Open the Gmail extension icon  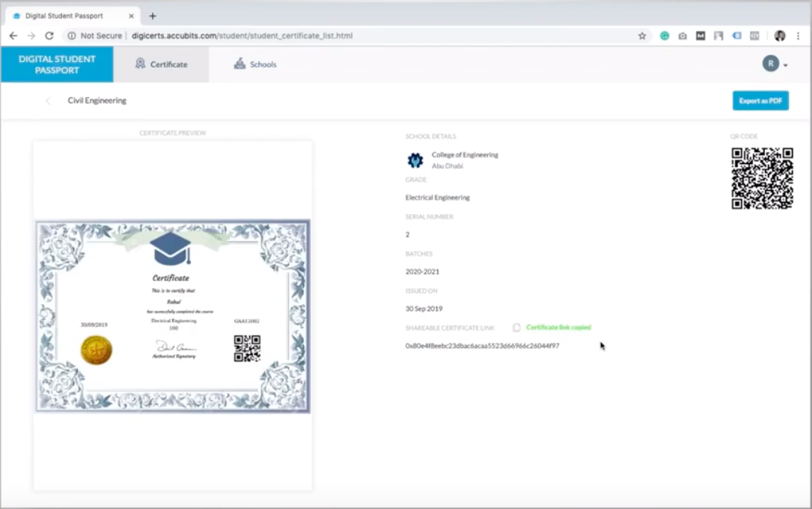tap(700, 35)
